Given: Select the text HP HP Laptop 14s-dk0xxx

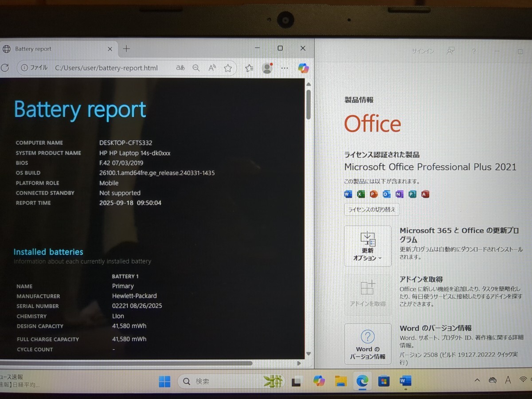Looking at the screenshot, I should [x=135, y=153].
